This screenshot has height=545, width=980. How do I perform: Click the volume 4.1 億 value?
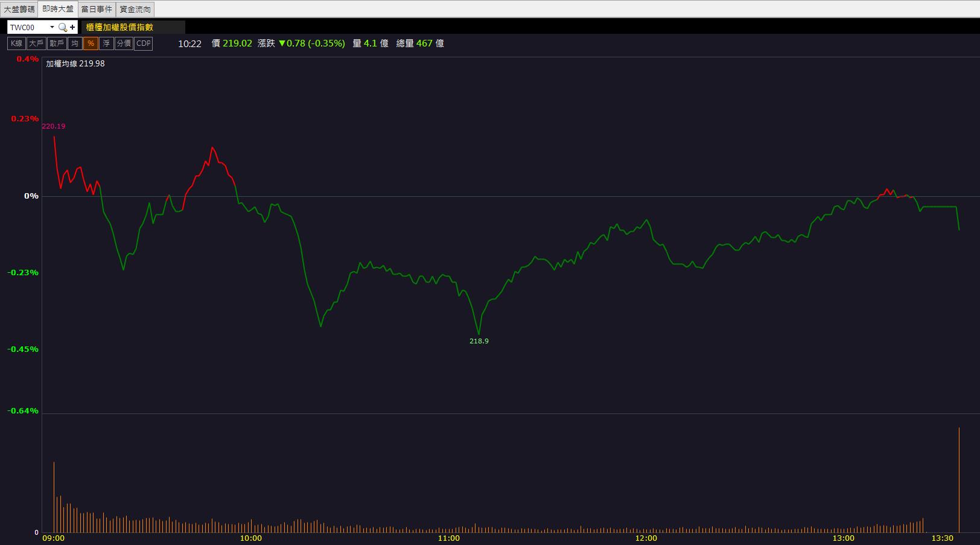376,43
